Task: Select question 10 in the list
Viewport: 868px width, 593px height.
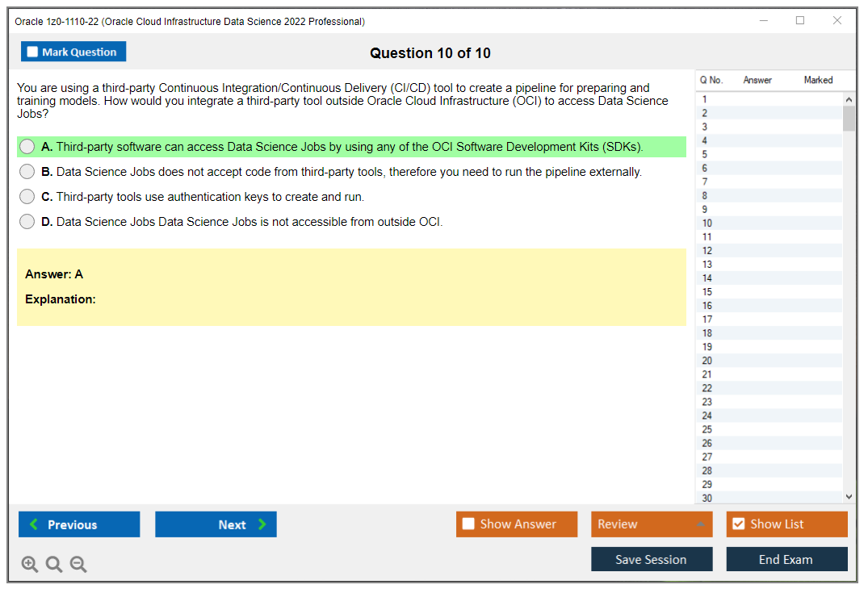Action: (x=707, y=223)
